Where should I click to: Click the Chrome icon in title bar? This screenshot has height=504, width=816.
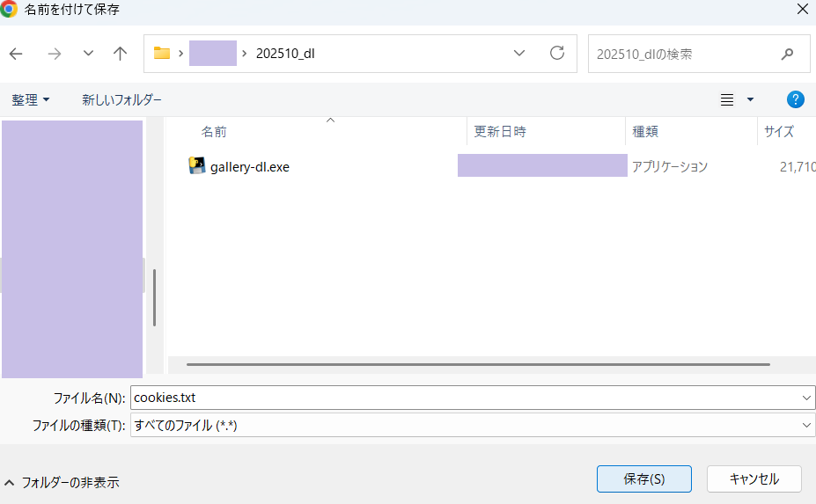click(8, 9)
